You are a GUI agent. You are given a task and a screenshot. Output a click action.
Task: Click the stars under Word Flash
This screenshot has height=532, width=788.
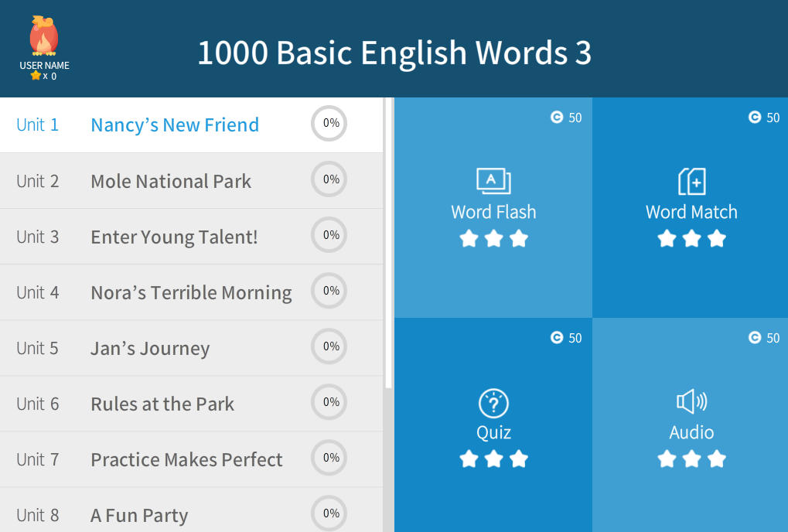click(x=493, y=238)
